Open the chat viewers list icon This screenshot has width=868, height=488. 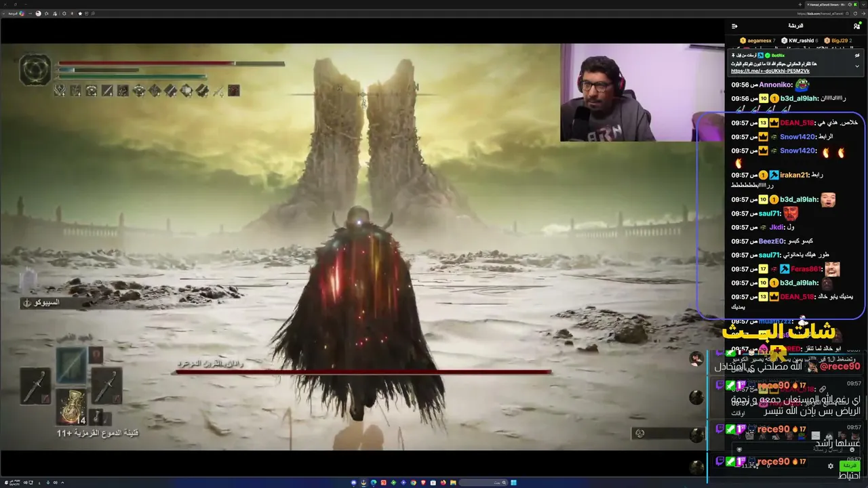coord(856,26)
